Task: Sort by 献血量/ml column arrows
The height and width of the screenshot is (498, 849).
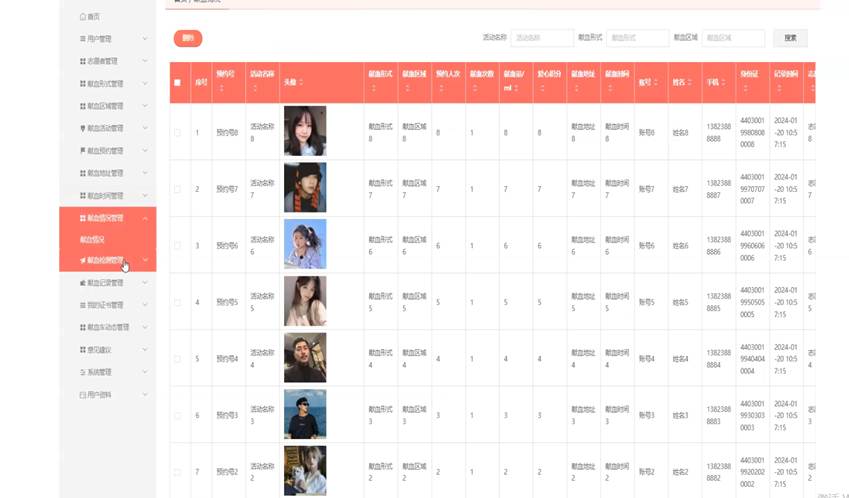Action: pos(516,88)
